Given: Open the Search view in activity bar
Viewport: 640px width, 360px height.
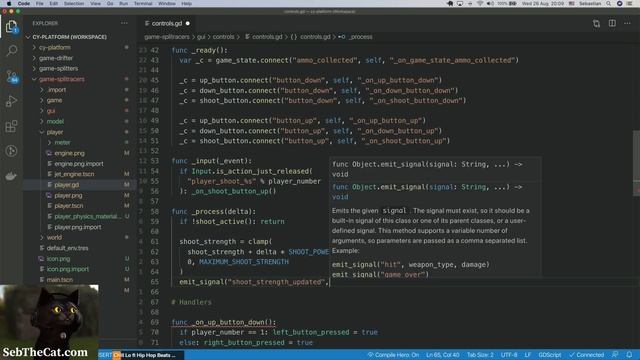Looking at the screenshot, I should pyautogui.click(x=11, y=51).
